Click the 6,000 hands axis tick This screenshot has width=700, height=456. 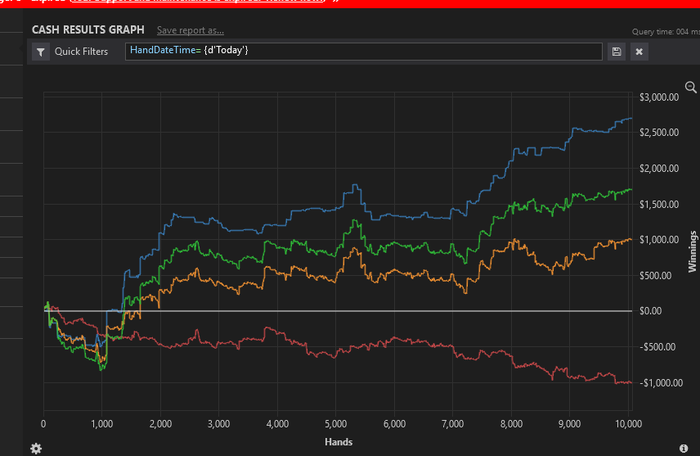point(394,424)
